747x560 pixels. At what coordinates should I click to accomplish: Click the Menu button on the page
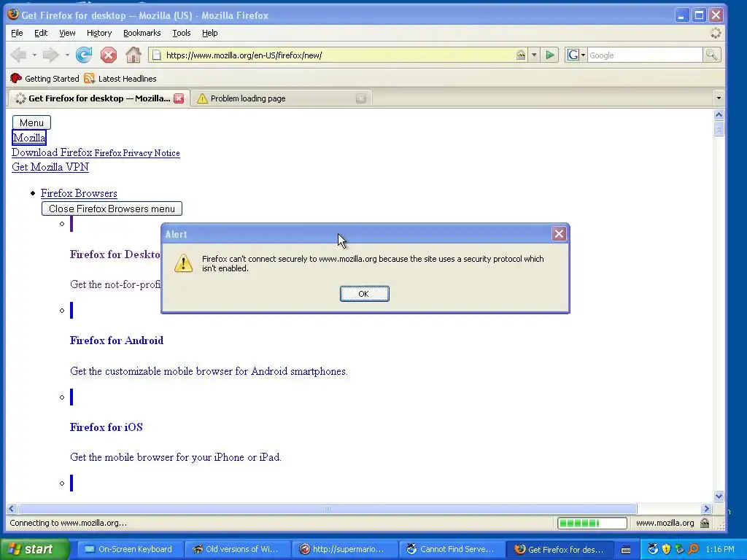click(31, 122)
